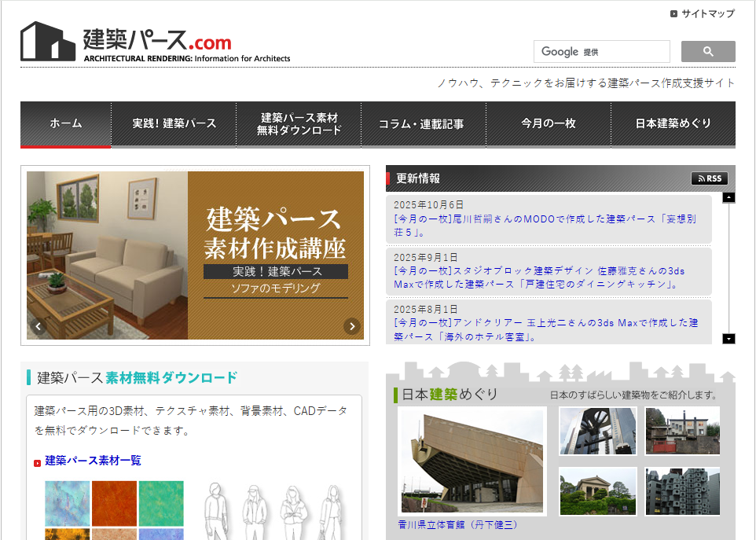Open 日本建築めぐり navigation item

pyautogui.click(x=673, y=123)
